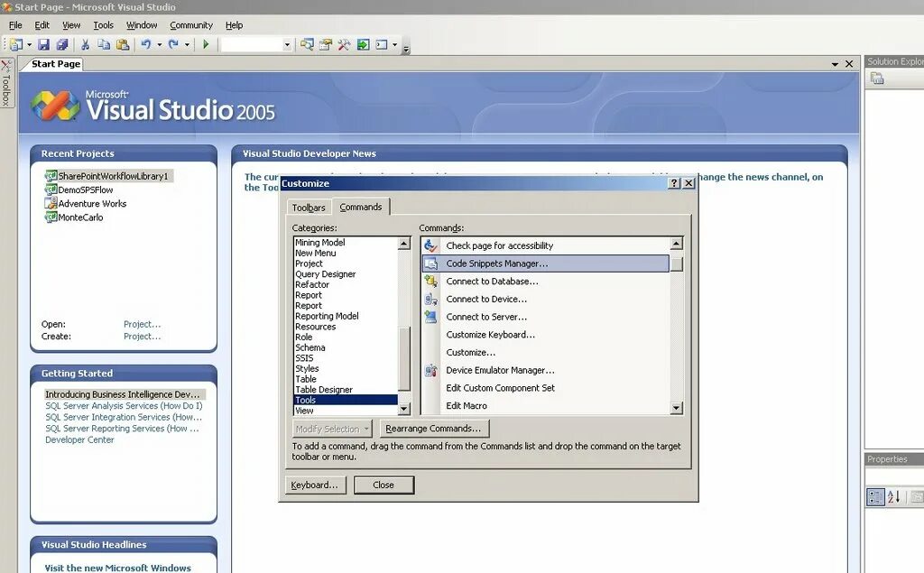Select the Customize Keyboard command

tap(546, 334)
